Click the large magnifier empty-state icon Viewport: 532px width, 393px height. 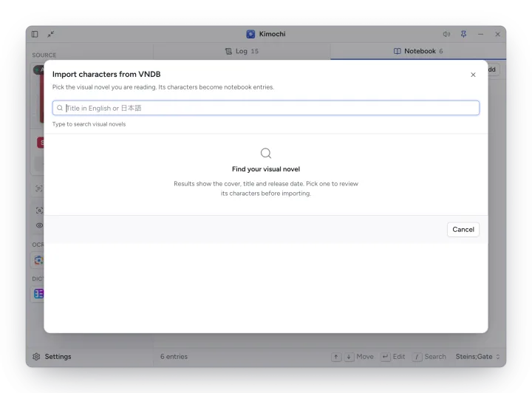266,153
